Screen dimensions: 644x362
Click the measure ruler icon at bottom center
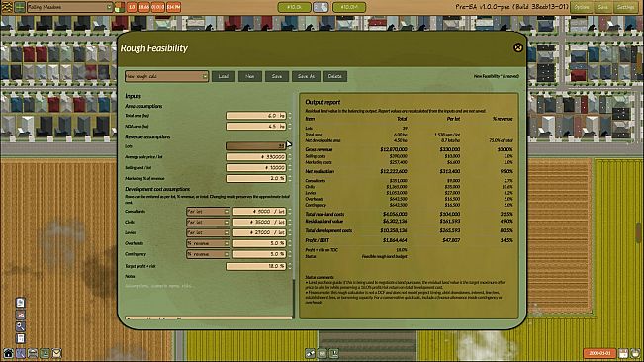[310, 353]
